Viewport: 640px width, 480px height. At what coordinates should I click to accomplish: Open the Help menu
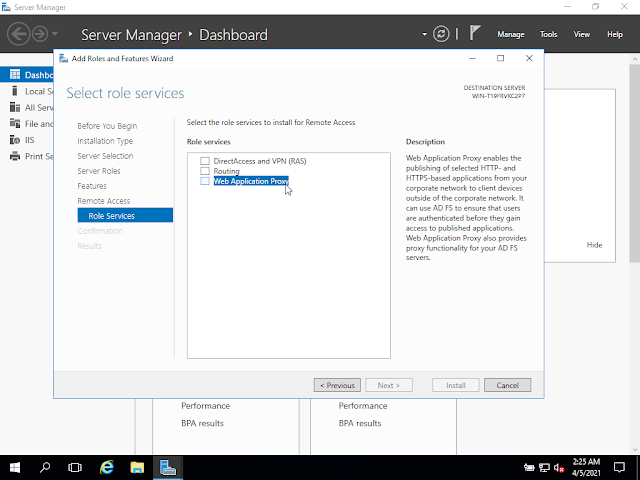pos(614,34)
